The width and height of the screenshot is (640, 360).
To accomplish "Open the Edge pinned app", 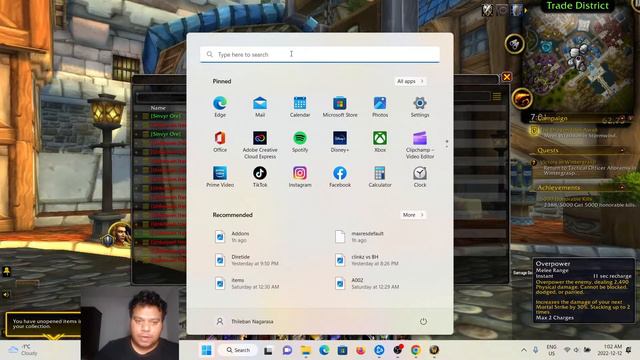I will click(220, 107).
